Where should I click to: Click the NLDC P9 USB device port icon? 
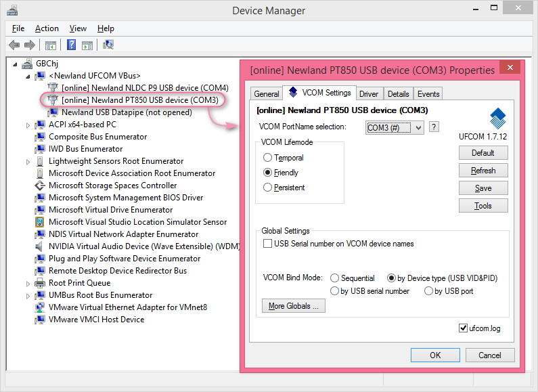[x=53, y=88]
